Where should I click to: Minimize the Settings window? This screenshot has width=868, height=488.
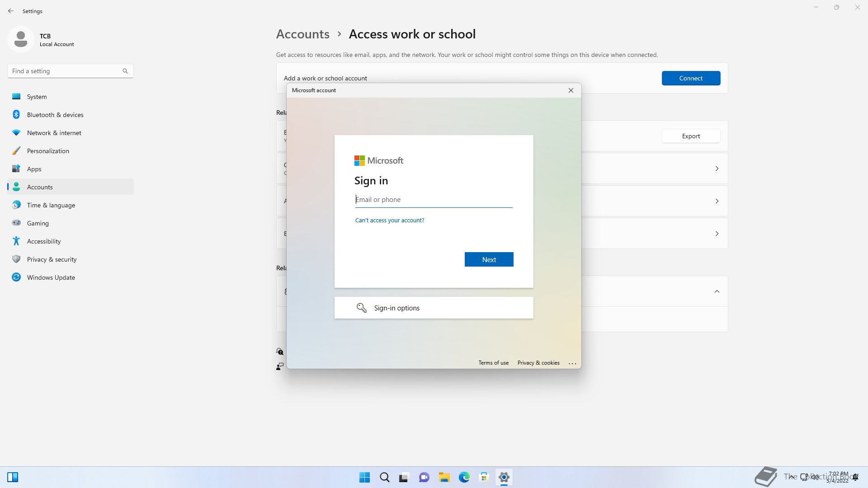point(816,7)
